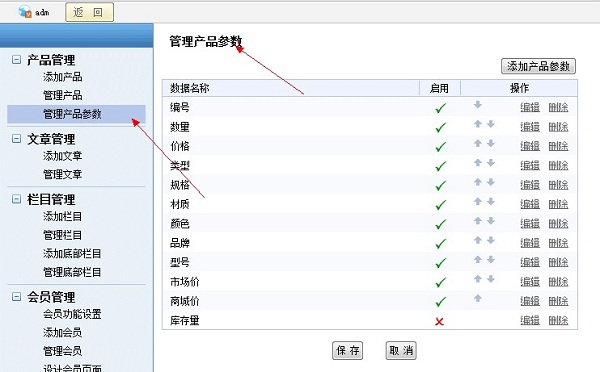The height and width of the screenshot is (372, 600).
Task: Toggle the enabled checkmark for 规格
Action: (440, 186)
